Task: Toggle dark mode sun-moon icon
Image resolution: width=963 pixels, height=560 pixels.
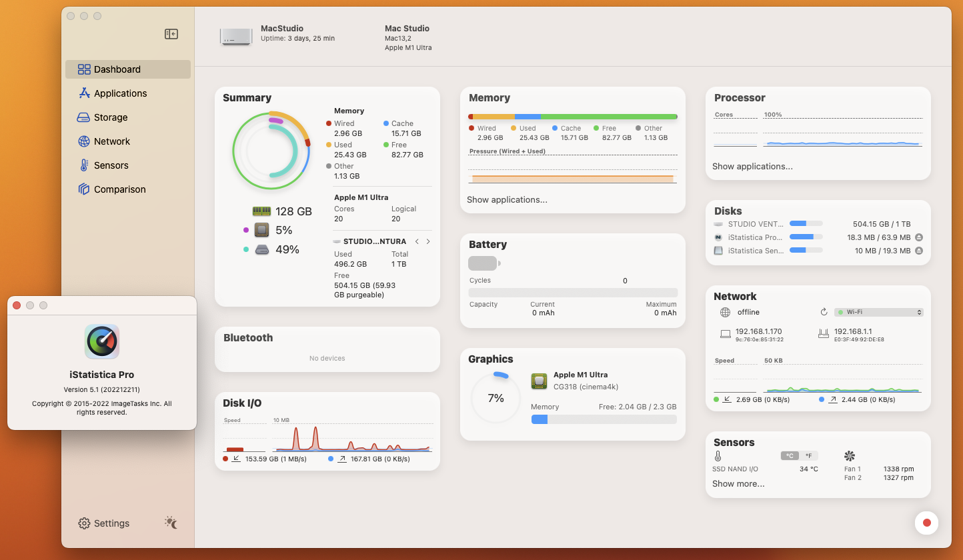Action: (x=171, y=523)
